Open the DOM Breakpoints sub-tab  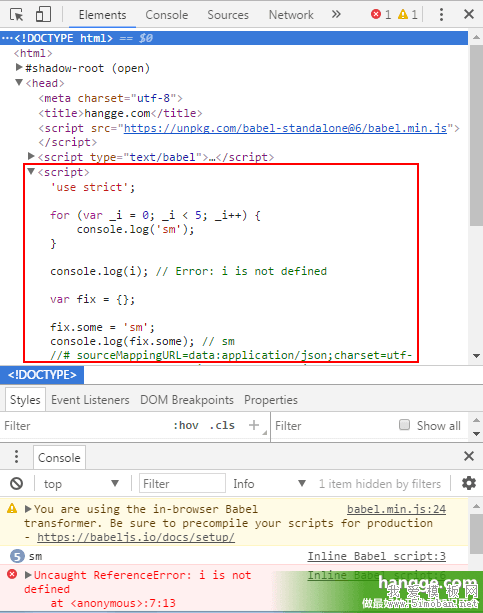(187, 400)
